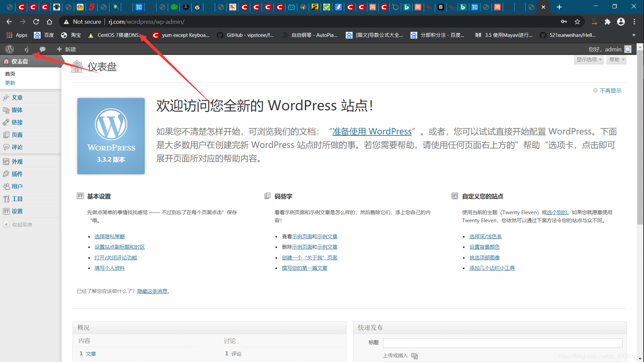Open browser extensions puzzle icon
644x362 pixels.
tap(607, 22)
